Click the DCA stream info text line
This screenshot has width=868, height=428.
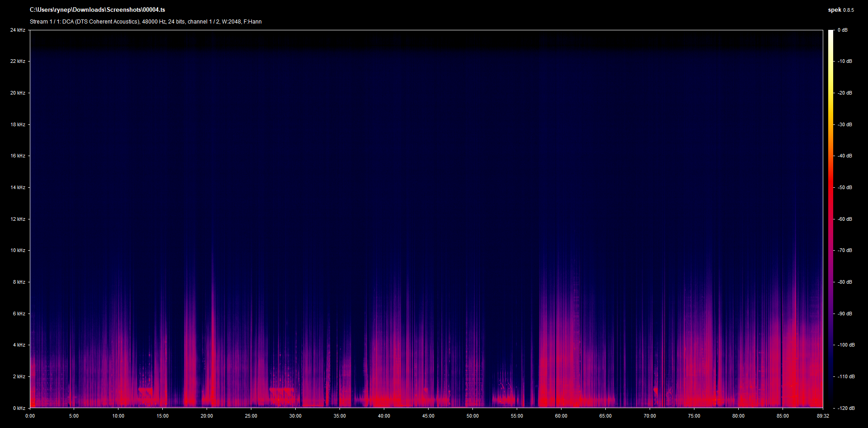coord(146,22)
